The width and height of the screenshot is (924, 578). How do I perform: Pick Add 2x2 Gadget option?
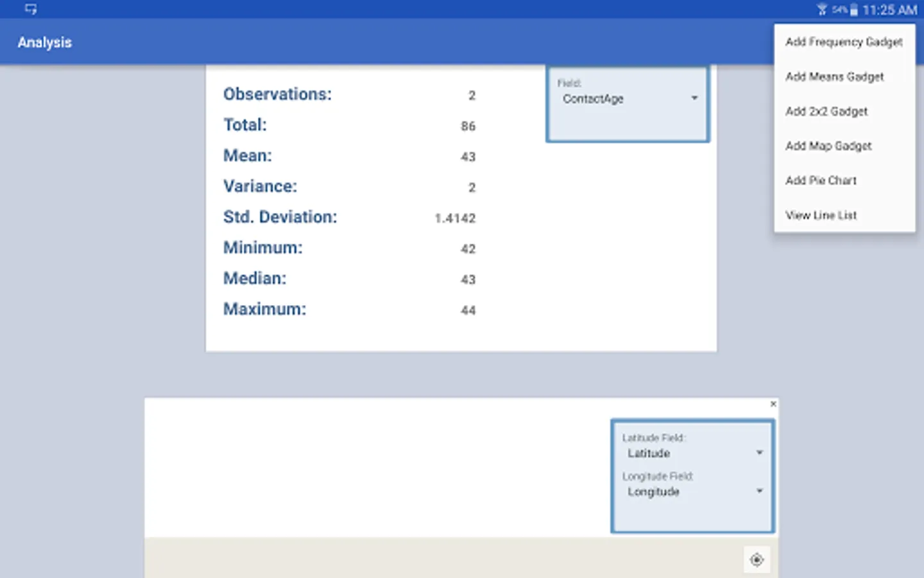pos(844,111)
